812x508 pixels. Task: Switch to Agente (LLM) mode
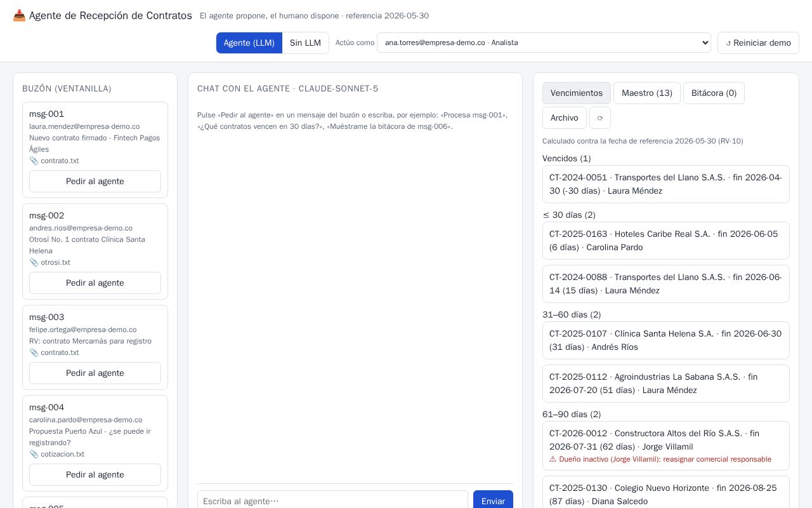click(249, 43)
